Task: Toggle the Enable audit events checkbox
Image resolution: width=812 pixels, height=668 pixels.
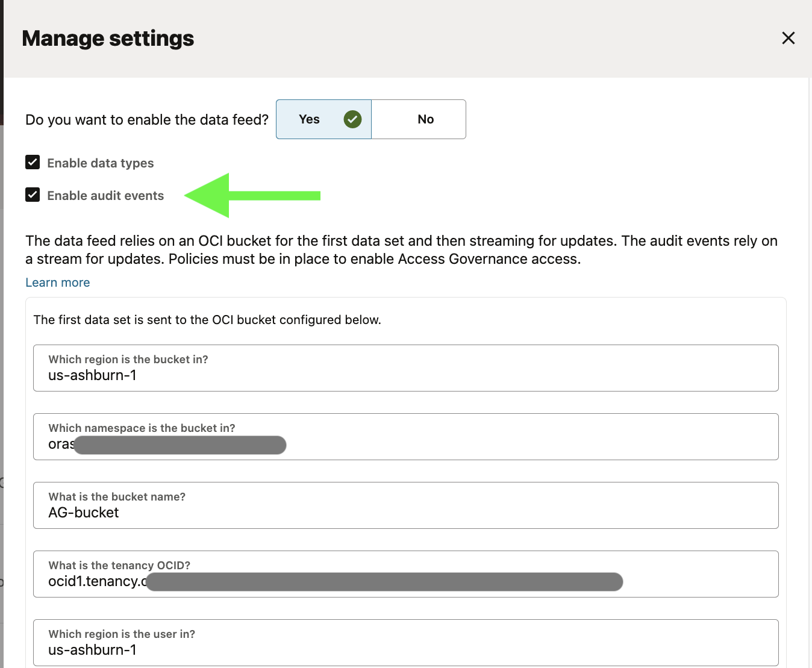Action: [33, 195]
